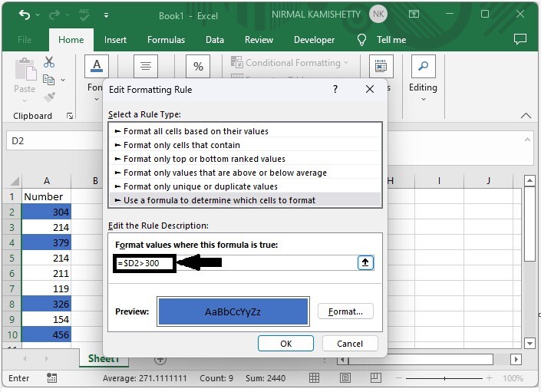Select cell containing 304
Screen dimensions: 541x392
(47, 212)
